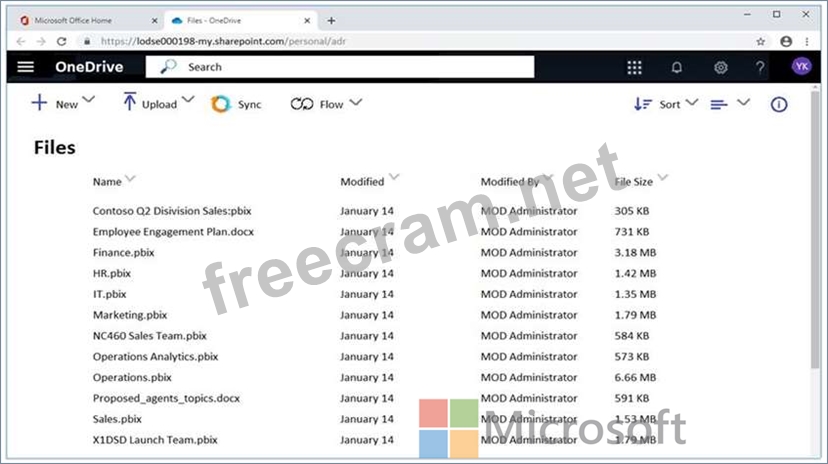Open the HR.pbix file
Screen dimensions: 828x464
point(111,273)
